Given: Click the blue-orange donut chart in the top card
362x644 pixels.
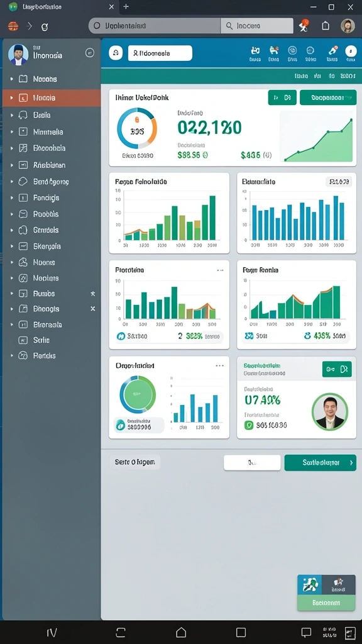Looking at the screenshot, I should coord(137,128).
